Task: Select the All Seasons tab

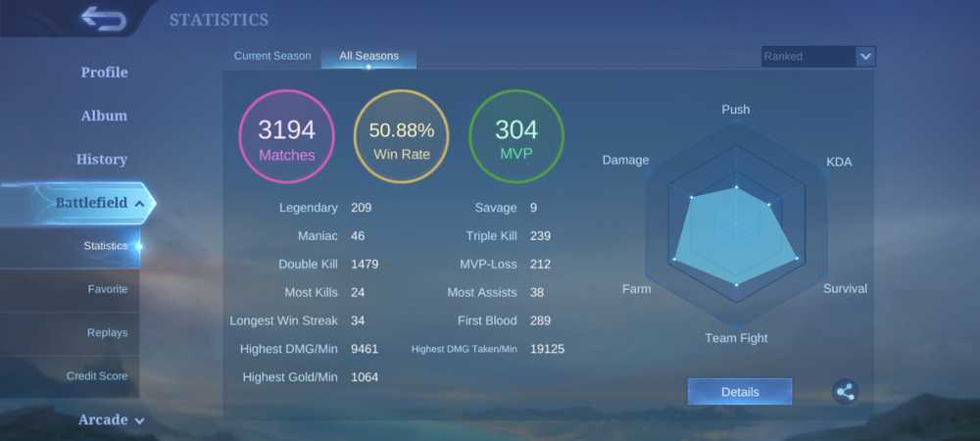Action: [x=368, y=56]
